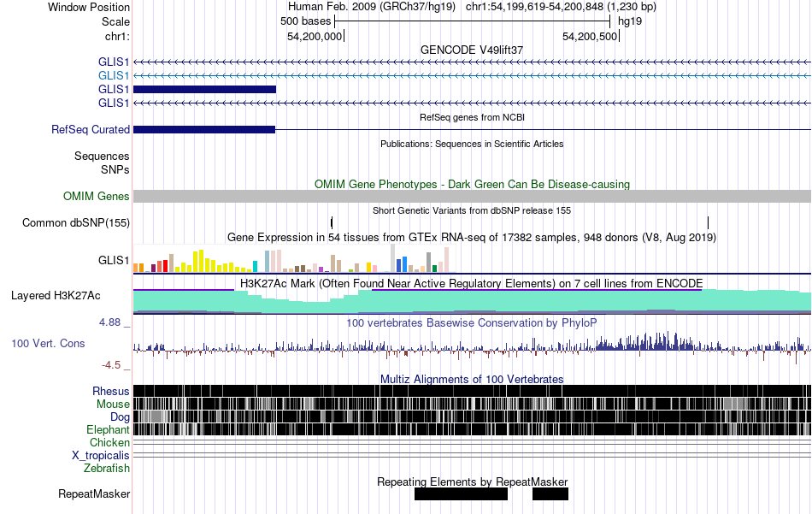Click the GENCODE V49lift37 track title
Image resolution: width=812 pixels, height=514 pixels.
[472, 50]
